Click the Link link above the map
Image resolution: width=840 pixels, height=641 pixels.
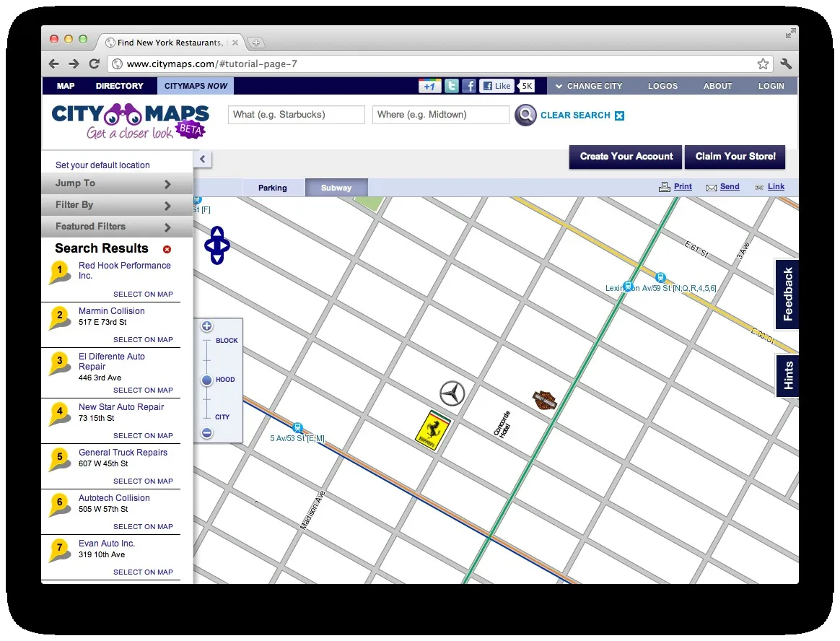tap(776, 186)
